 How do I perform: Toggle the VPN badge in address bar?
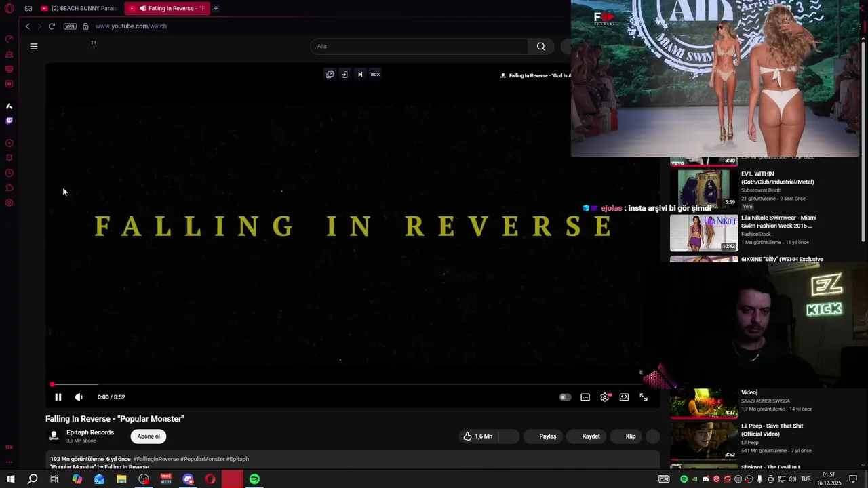(x=70, y=26)
